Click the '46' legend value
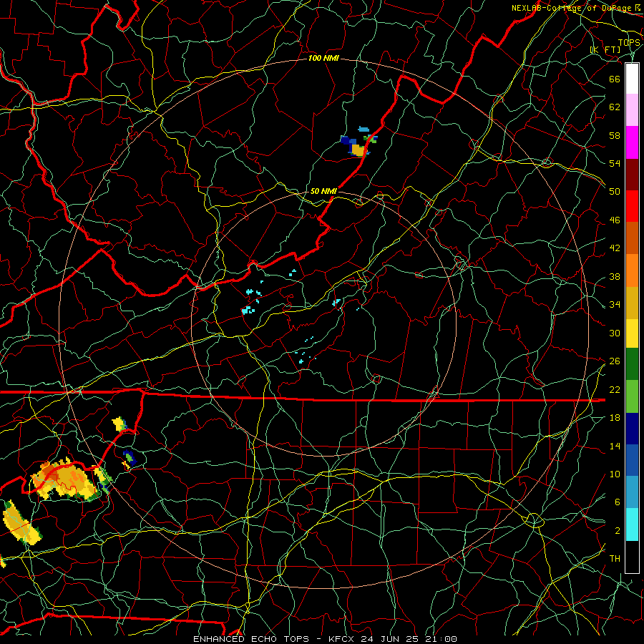Screen dimensions: 644x644 coord(615,220)
